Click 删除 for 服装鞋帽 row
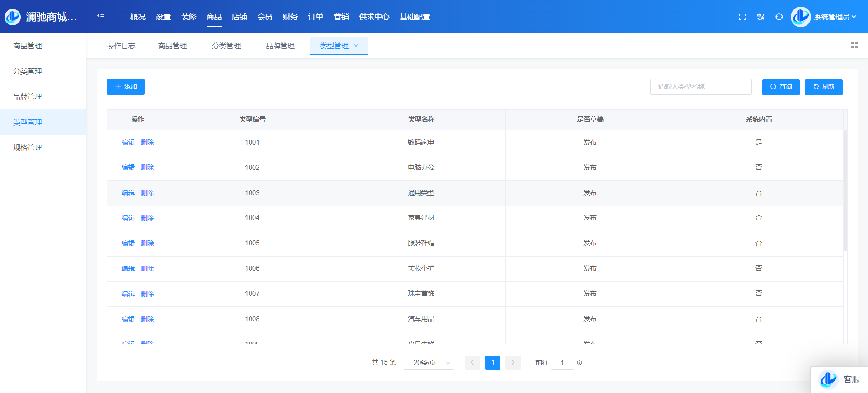 (147, 243)
